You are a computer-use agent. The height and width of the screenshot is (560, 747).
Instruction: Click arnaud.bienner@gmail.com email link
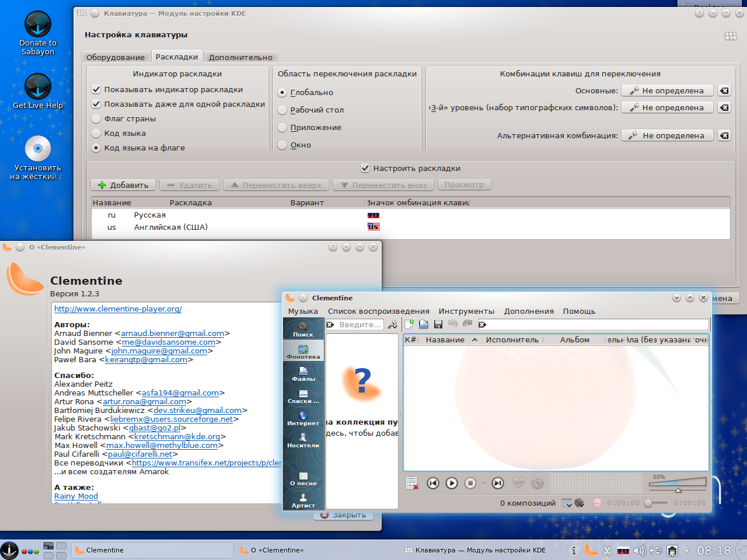(x=172, y=334)
